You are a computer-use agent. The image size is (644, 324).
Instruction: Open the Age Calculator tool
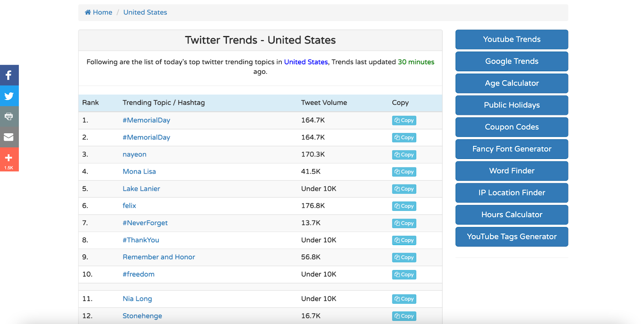coord(512,83)
